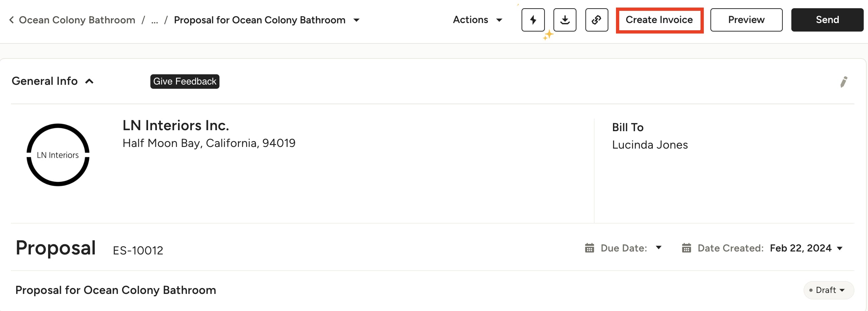Expand the breadcrumb ellipsis

[154, 20]
